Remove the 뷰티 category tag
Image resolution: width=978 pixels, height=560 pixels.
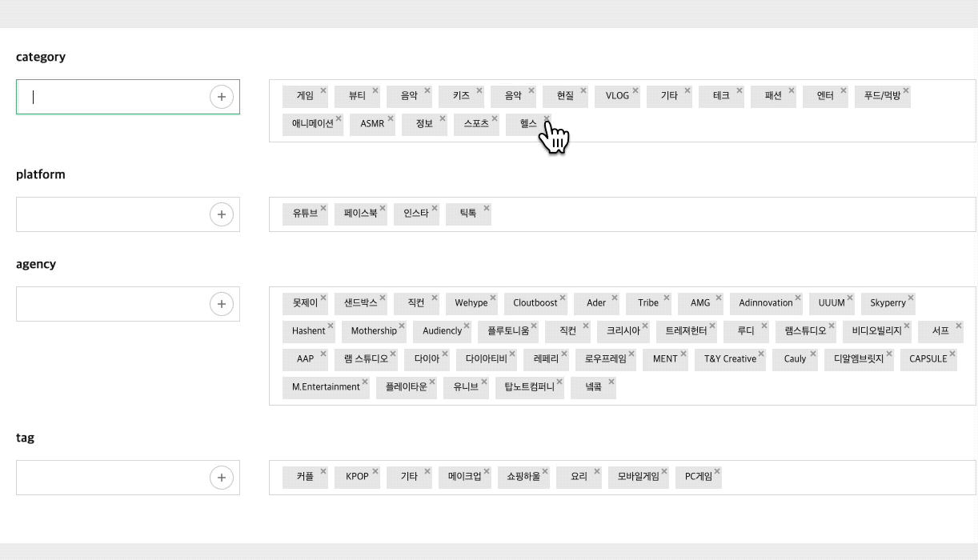[375, 90]
